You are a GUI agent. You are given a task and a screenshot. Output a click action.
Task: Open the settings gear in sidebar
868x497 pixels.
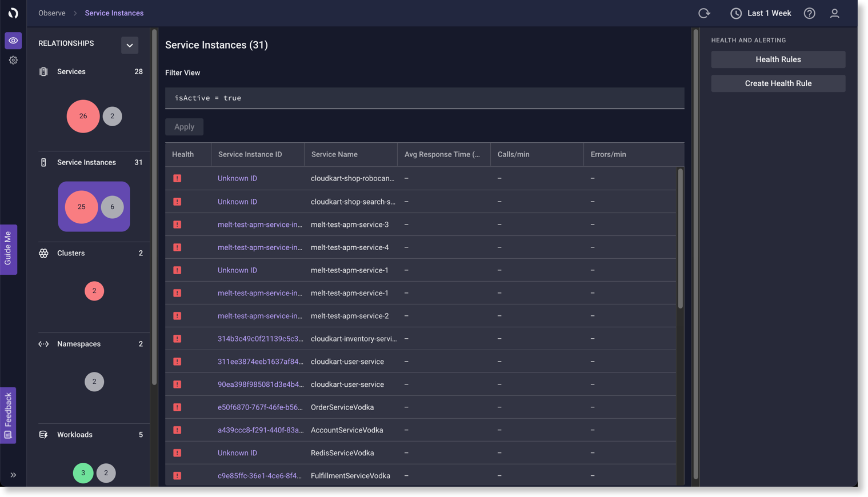click(x=13, y=60)
